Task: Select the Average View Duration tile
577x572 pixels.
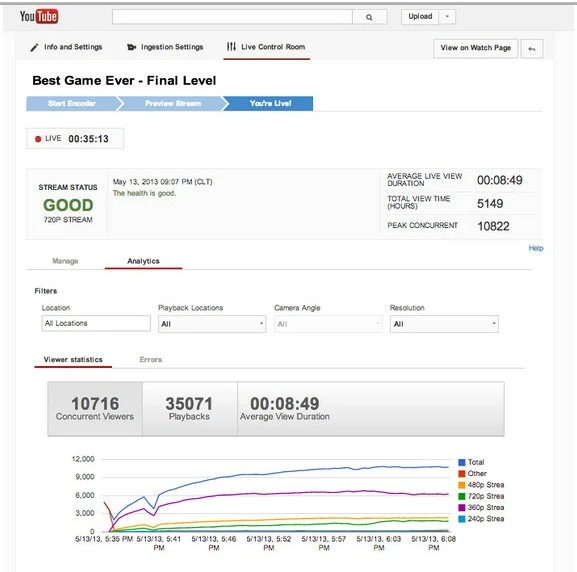Action: tap(284, 409)
